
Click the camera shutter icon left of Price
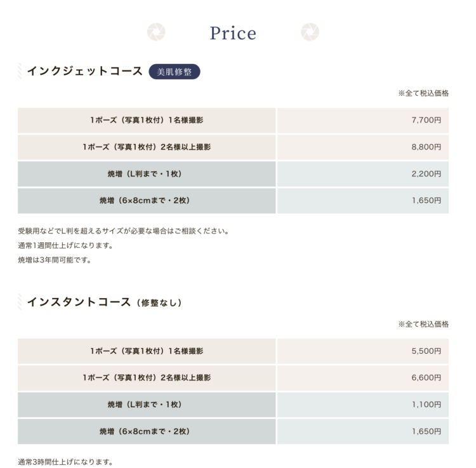[x=156, y=32]
